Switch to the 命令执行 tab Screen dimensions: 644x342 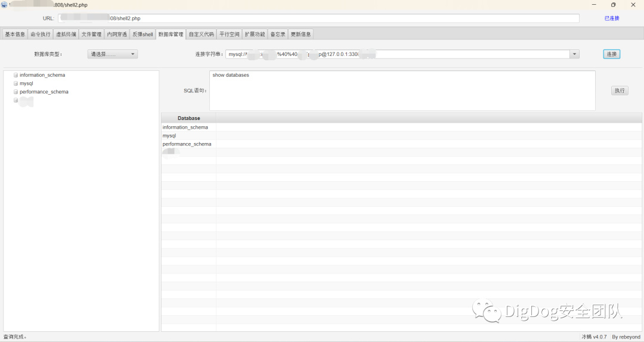point(41,34)
